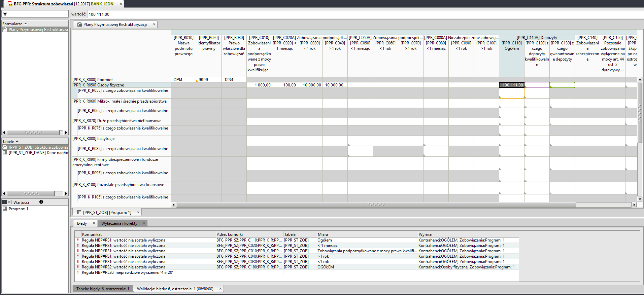Screen dimensions: 644x295
Task: Close the Plany Przymusowej Restrukturyzacji tab
Action: [x=154, y=24]
